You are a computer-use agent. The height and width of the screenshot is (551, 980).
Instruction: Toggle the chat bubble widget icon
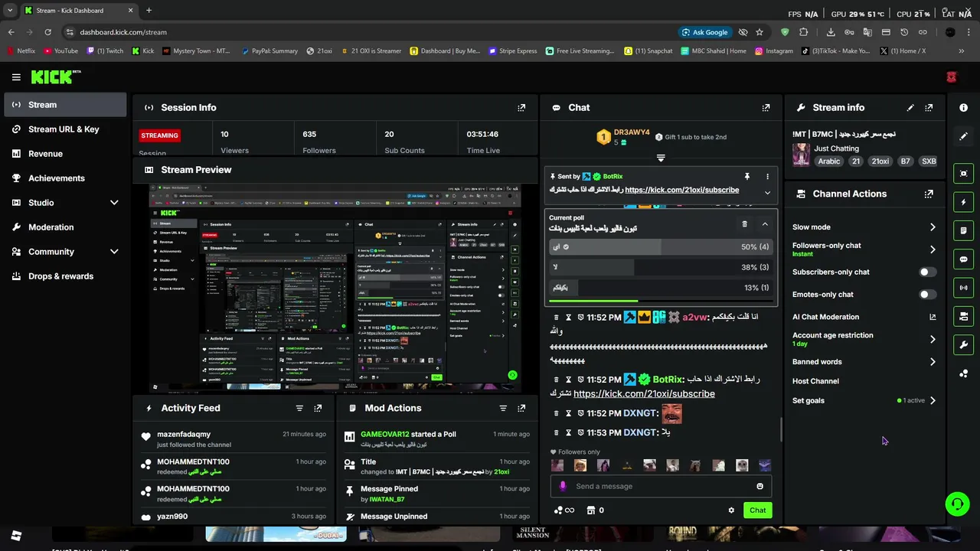pyautogui.click(x=963, y=259)
